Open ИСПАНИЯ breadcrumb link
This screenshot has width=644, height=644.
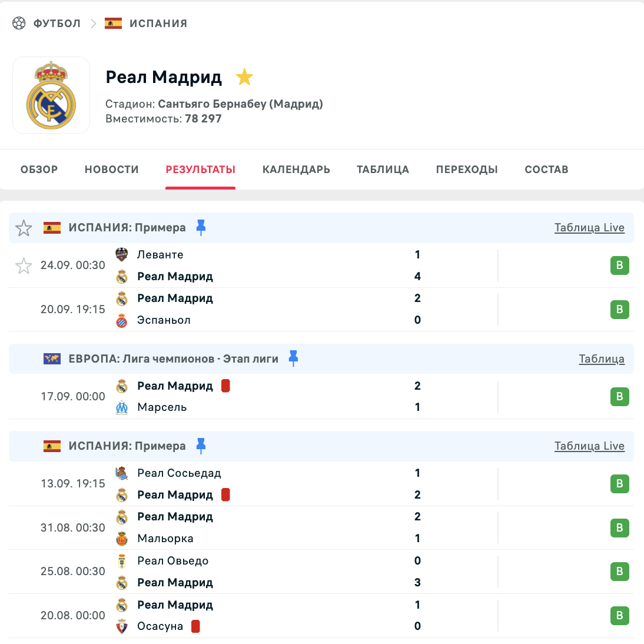coord(158,24)
